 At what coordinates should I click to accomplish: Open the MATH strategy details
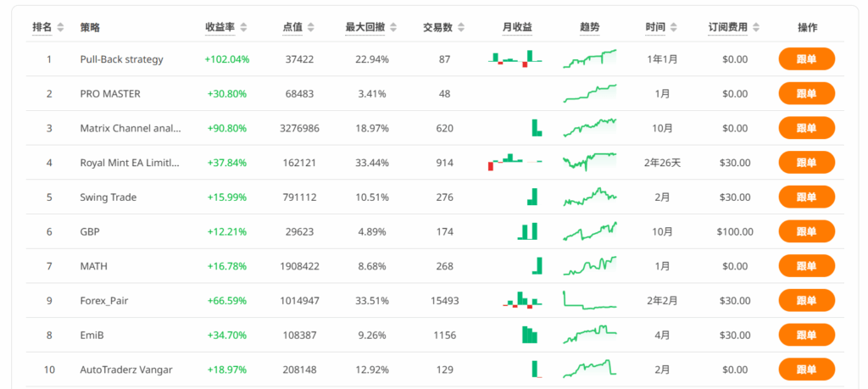tap(93, 266)
